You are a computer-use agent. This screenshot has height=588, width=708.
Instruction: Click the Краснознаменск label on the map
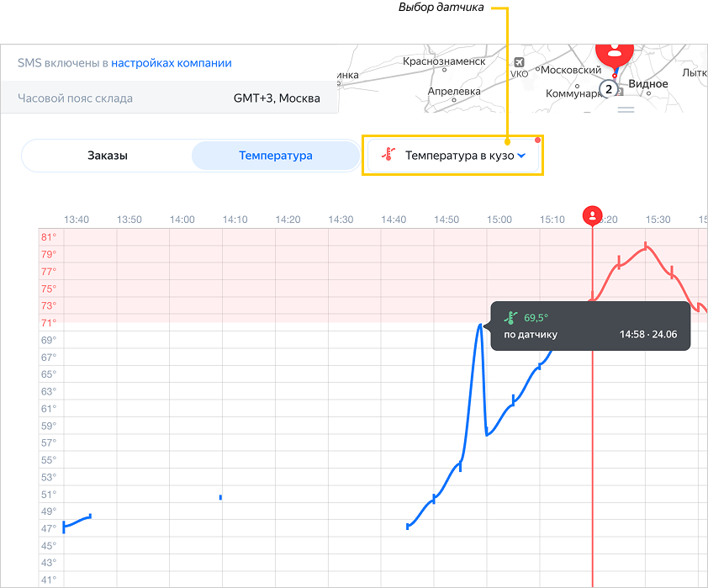click(x=444, y=61)
